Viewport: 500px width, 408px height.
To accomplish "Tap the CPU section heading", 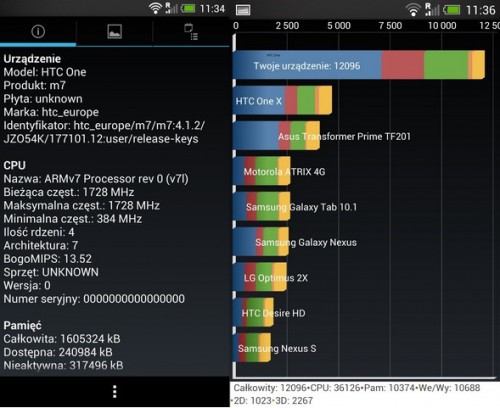I will pyautogui.click(x=14, y=165).
